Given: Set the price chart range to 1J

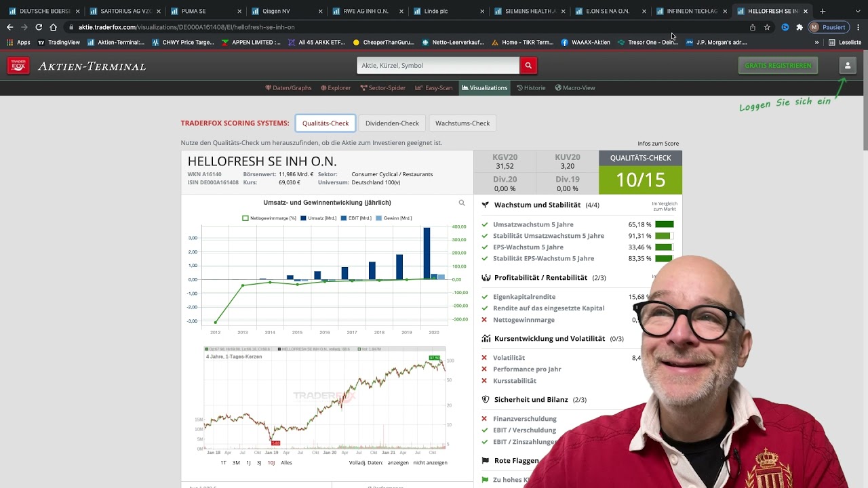Looking at the screenshot, I should 248,462.
